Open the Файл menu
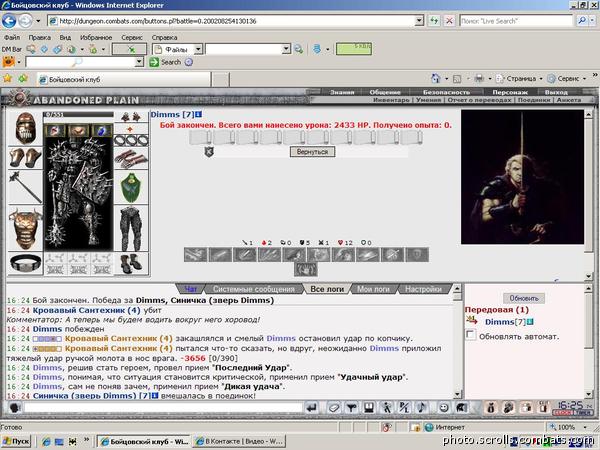Viewport: 600px width, 450px height. [12, 38]
